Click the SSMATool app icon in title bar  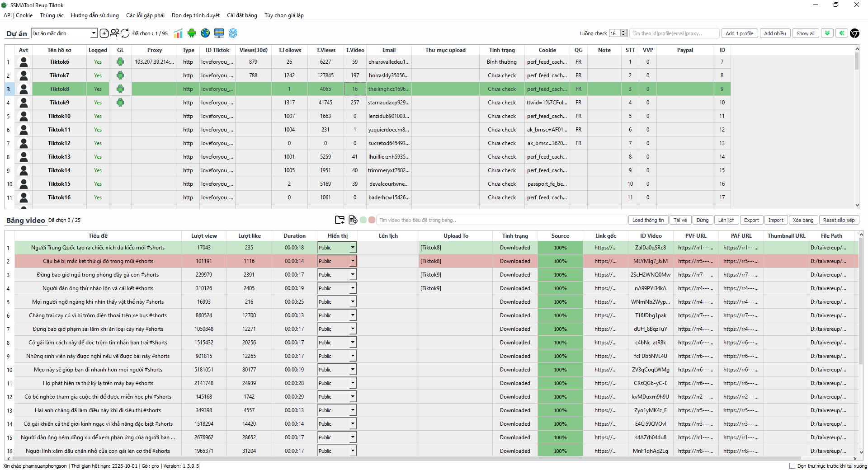[x=5, y=5]
